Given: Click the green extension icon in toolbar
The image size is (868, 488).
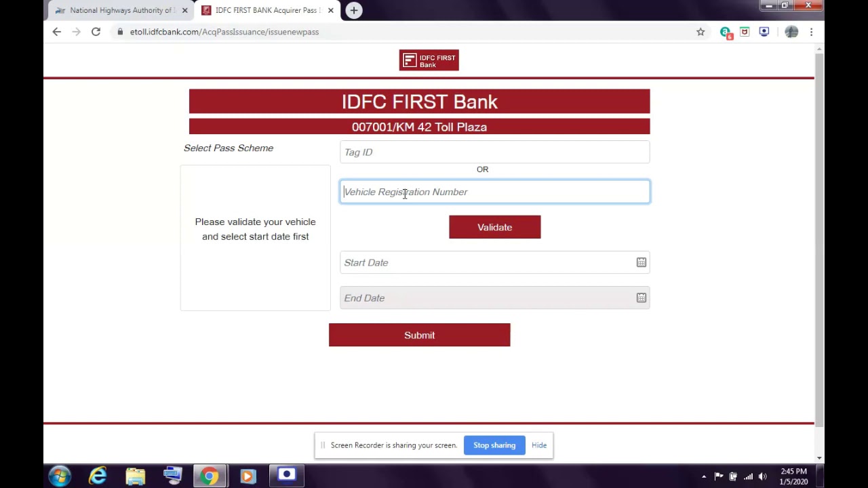Looking at the screenshot, I should tap(726, 32).
